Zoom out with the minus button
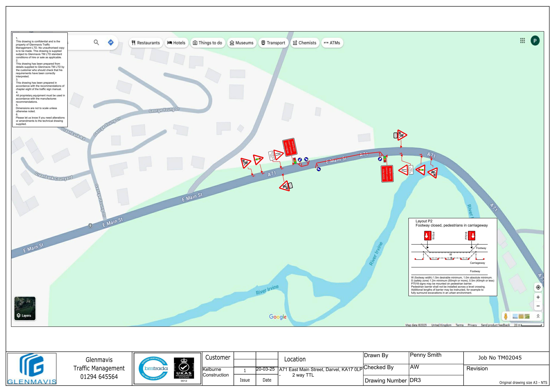The width and height of the screenshot is (555, 392). 538,306
